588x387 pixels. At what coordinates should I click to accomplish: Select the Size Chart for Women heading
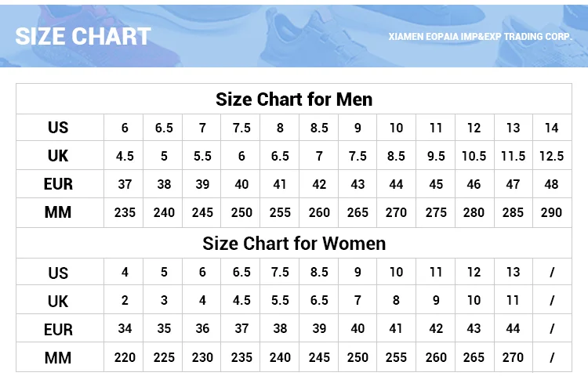tap(294, 243)
